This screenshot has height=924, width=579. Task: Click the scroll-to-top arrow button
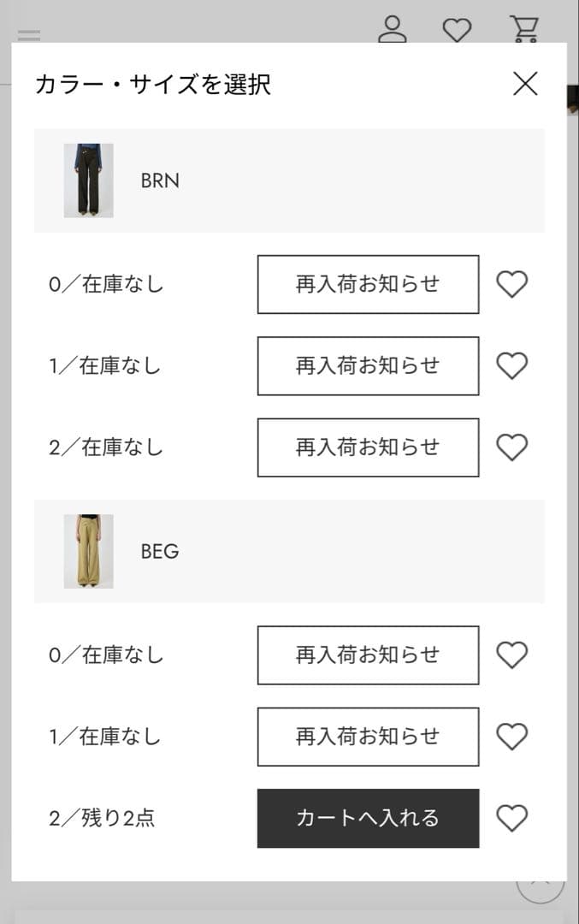point(541,886)
